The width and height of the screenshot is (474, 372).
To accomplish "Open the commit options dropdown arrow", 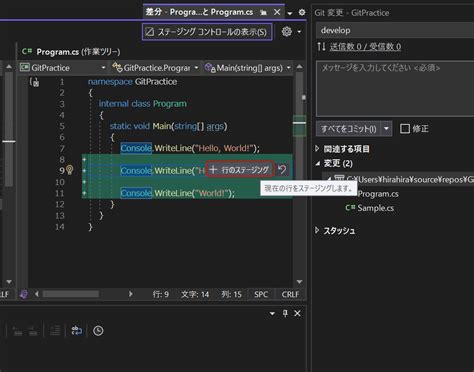I will [386, 129].
